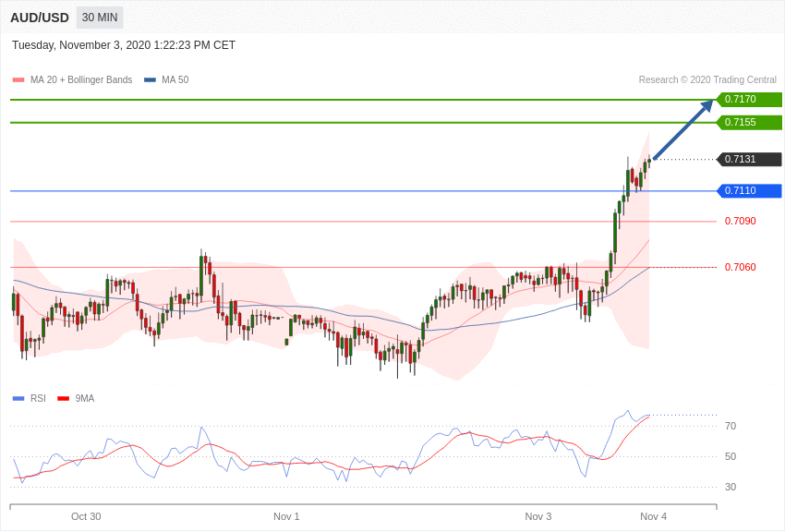Click the RSI 50 axis value

pos(731,457)
